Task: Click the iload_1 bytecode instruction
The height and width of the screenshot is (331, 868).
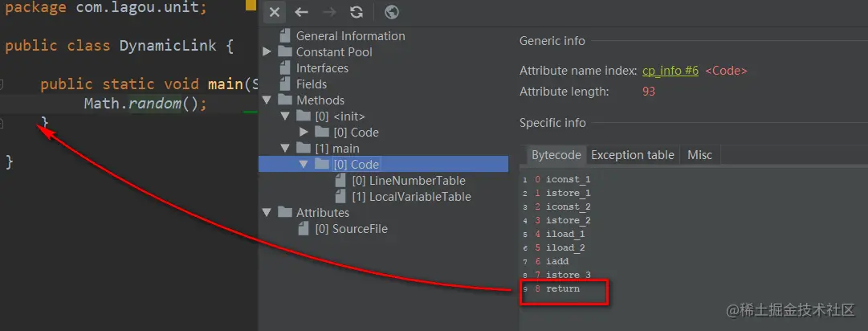Action: pyautogui.click(x=565, y=234)
